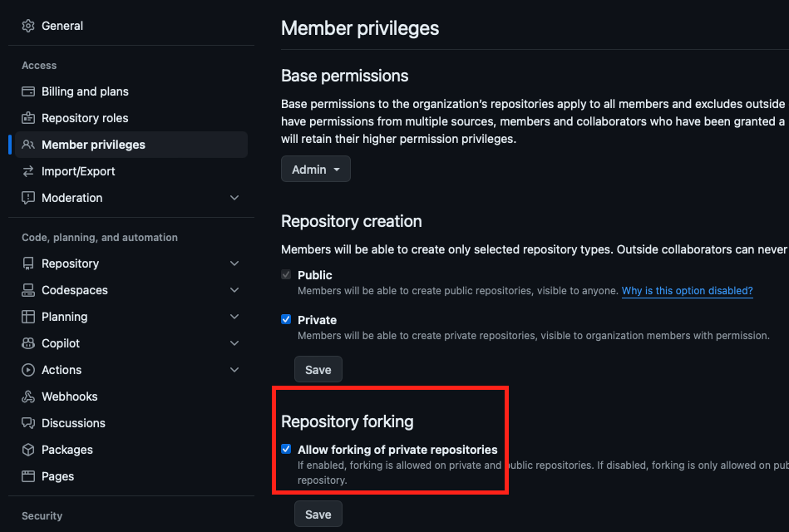Expand the Codespaces section chevron

pyautogui.click(x=234, y=290)
